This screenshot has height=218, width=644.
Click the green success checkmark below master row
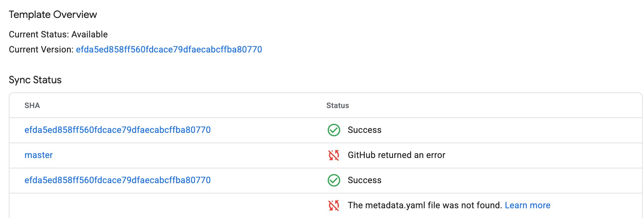[x=334, y=180]
